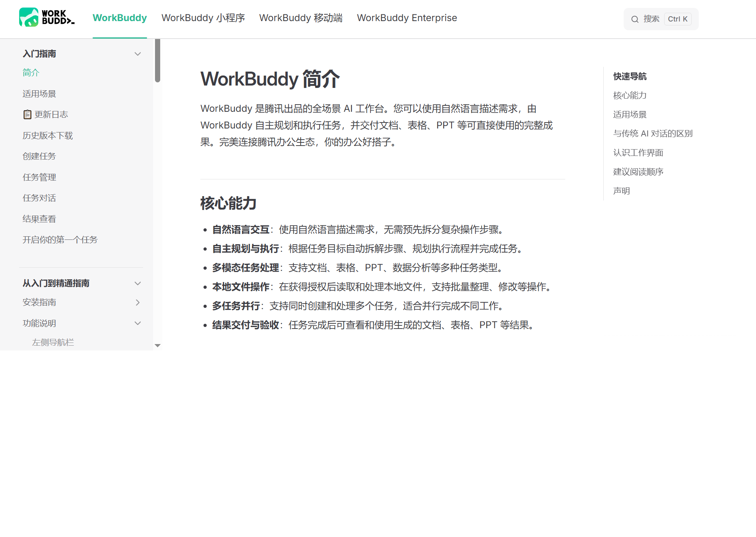Open the 搜索 search box

pyautogui.click(x=661, y=19)
